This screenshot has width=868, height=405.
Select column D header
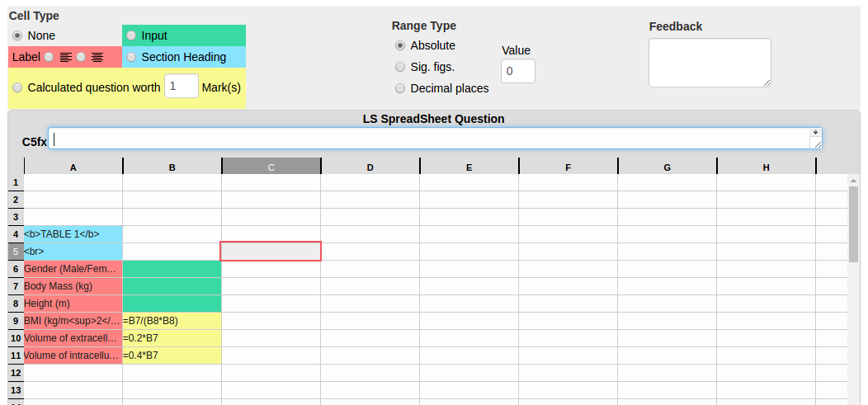pyautogui.click(x=370, y=167)
